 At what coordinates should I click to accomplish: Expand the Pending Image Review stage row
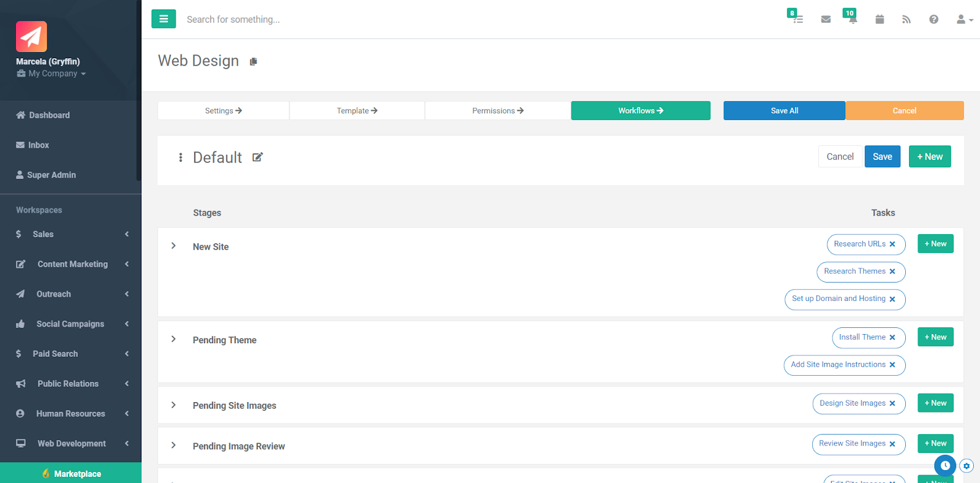pos(173,445)
